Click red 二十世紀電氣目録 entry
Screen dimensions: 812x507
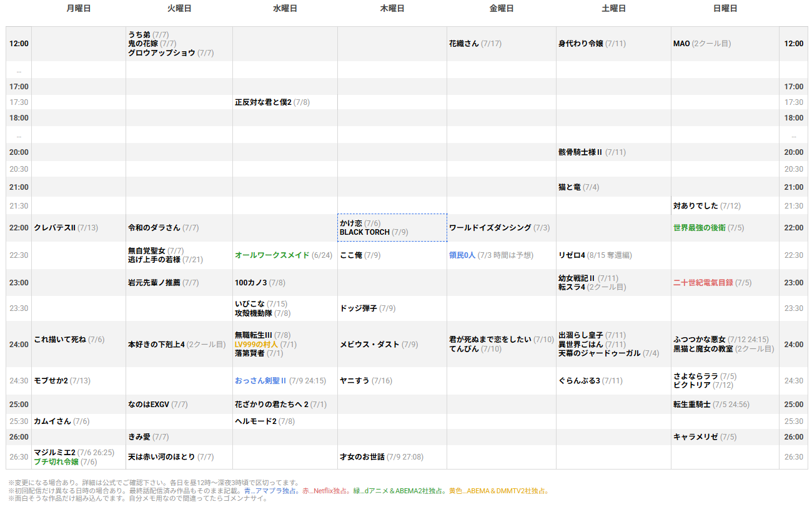pos(703,283)
